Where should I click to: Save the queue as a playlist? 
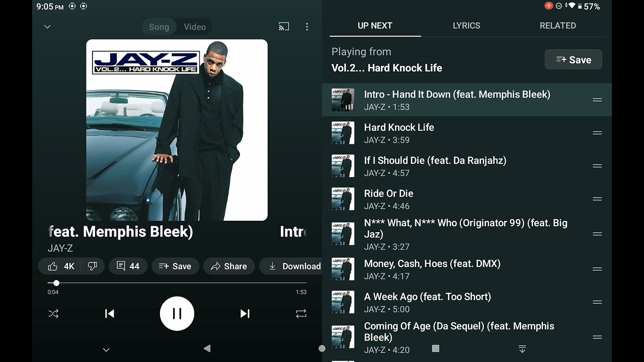[x=574, y=60]
